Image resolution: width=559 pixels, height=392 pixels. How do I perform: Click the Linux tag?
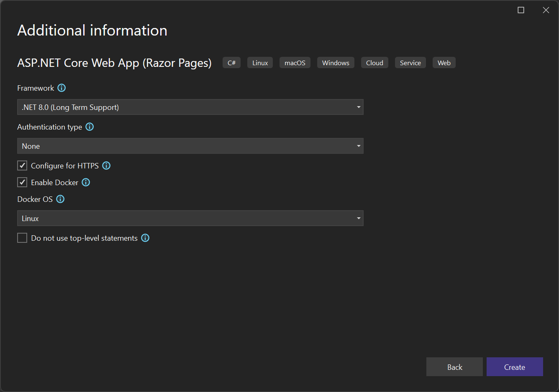260,62
